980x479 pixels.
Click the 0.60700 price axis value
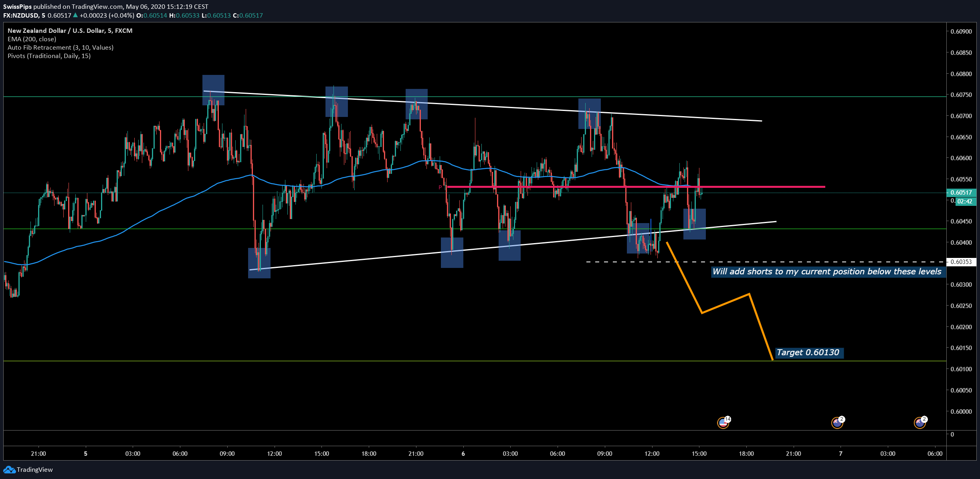961,116
